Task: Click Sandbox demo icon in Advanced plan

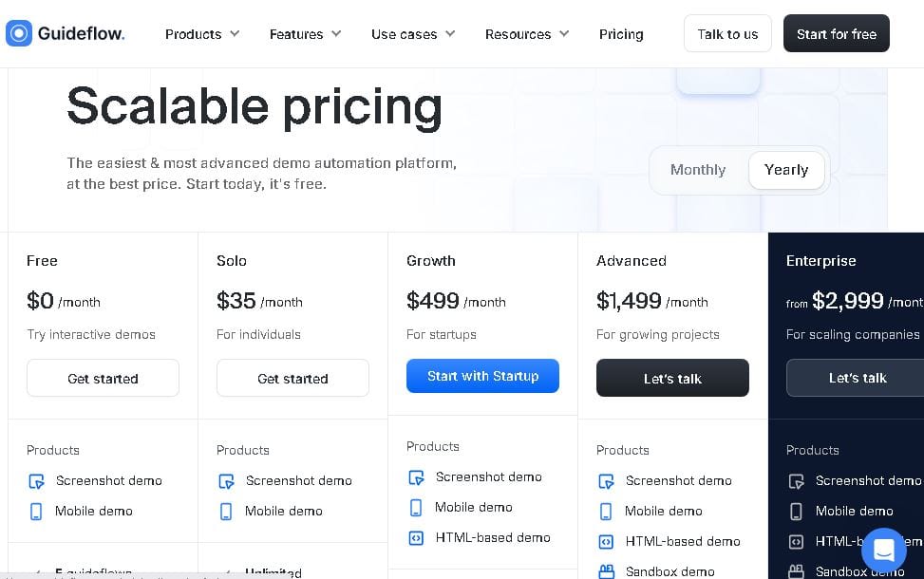Action: click(x=606, y=571)
